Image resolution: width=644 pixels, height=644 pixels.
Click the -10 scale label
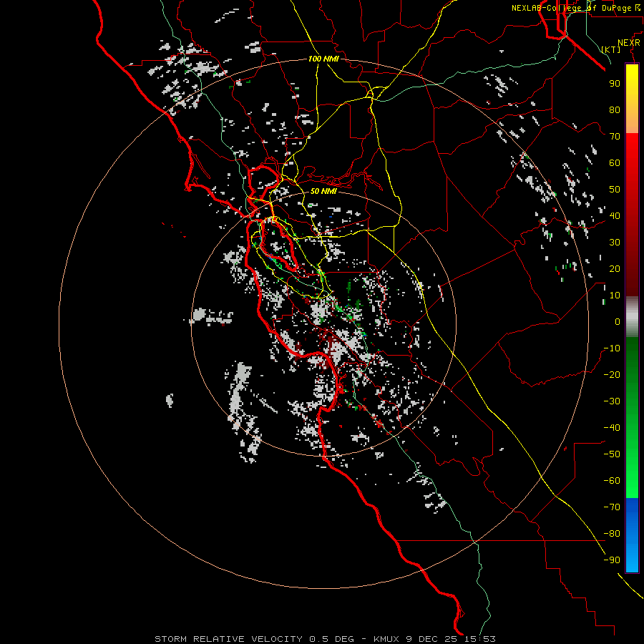coord(612,348)
